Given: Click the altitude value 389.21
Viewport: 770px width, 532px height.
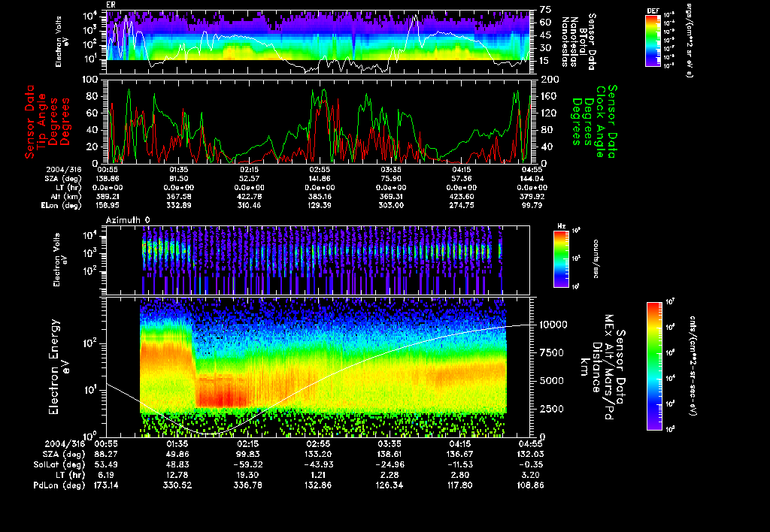Looking at the screenshot, I should [x=107, y=196].
